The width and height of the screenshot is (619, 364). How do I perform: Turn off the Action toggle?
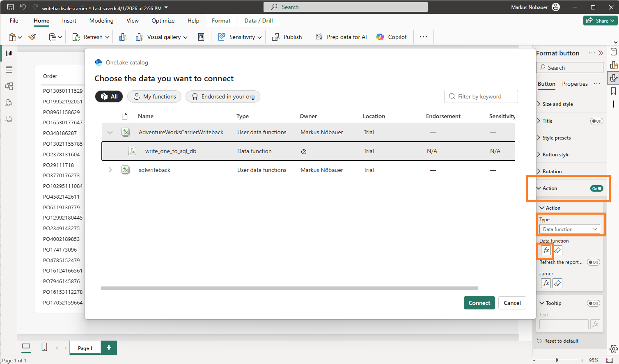point(596,188)
